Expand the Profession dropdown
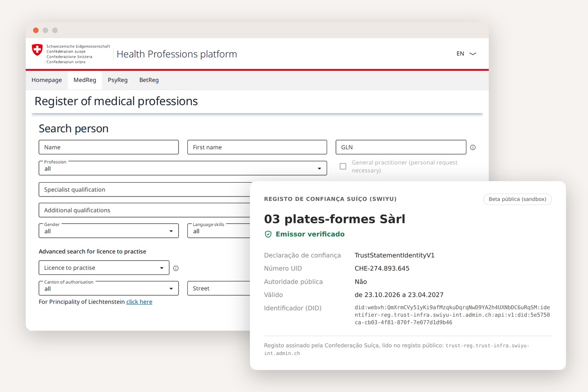This screenshot has width=588, height=392. click(183, 168)
